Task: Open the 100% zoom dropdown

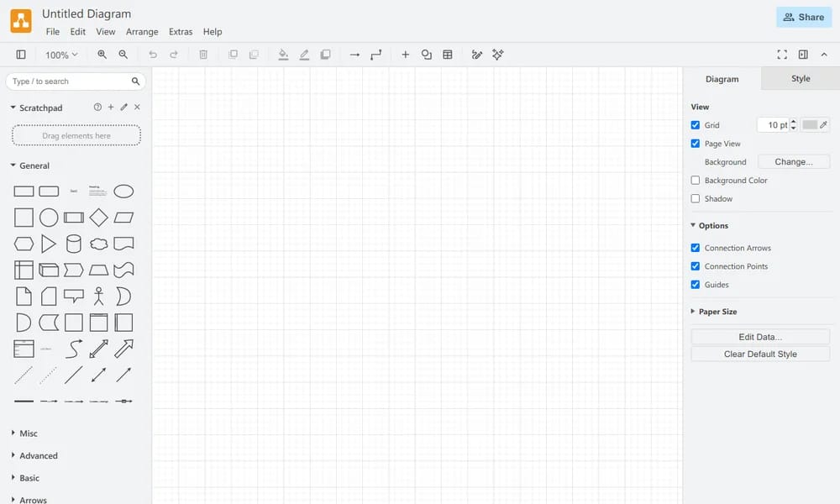Action: tap(61, 55)
